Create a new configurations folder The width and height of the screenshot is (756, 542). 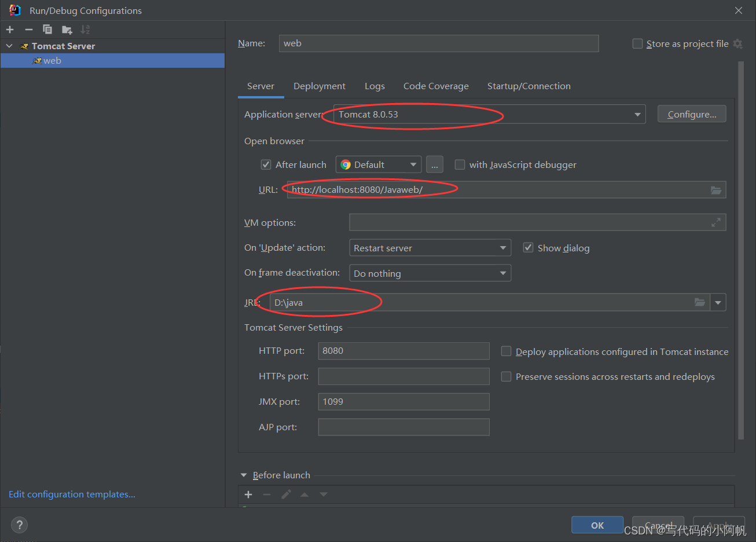(67, 30)
